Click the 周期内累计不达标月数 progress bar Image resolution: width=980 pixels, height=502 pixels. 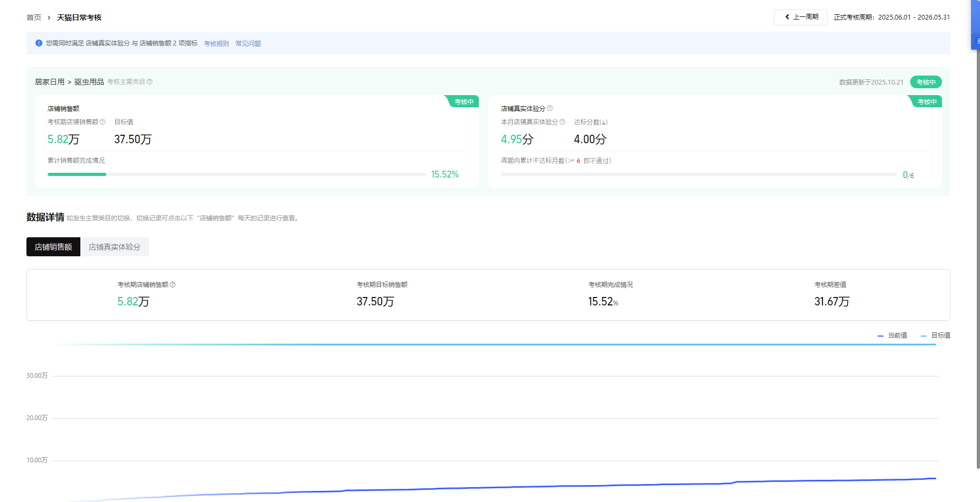(x=699, y=174)
